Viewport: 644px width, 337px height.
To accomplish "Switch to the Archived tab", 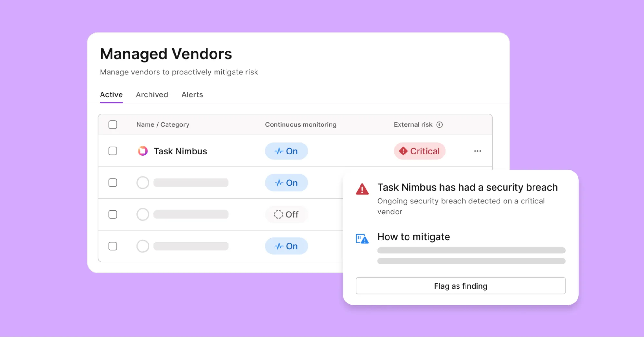I will (152, 94).
